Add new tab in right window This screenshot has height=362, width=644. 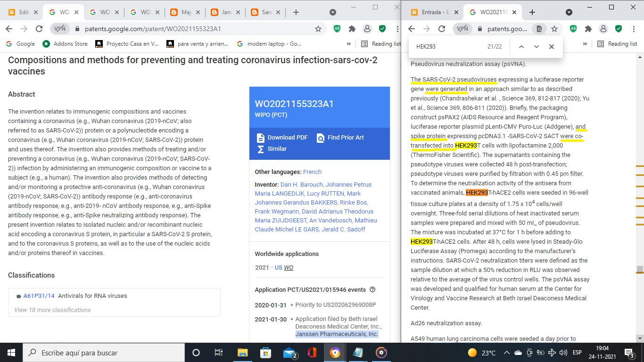point(532,12)
